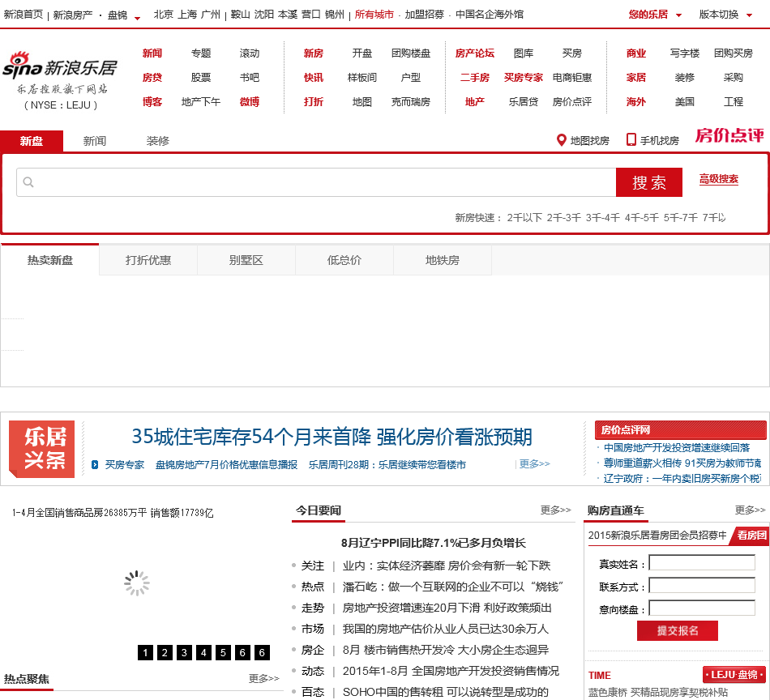Click the 沈阳 city link
Image resolution: width=770 pixels, height=700 pixels.
[263, 15]
